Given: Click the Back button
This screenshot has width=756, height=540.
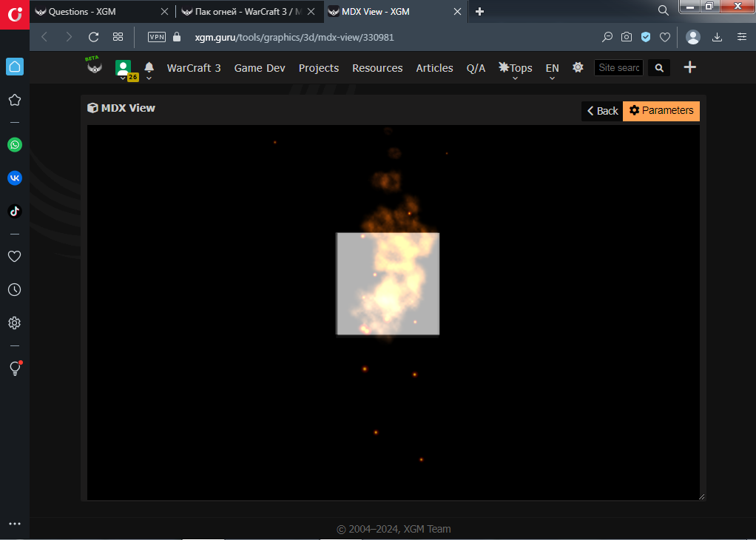Looking at the screenshot, I should tap(602, 111).
